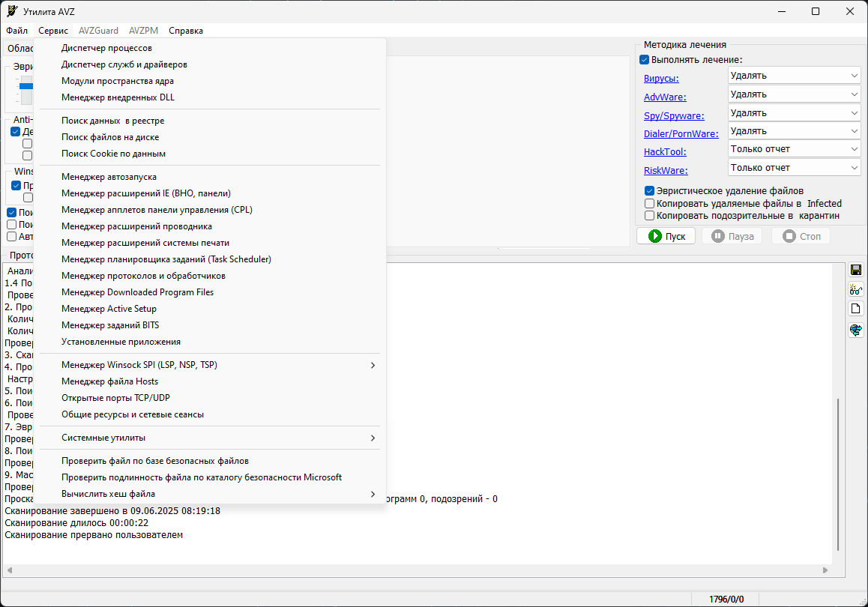868x607 pixels.
Task: Toggle the 'Выполнять лечение' checkbox
Action: tap(645, 60)
